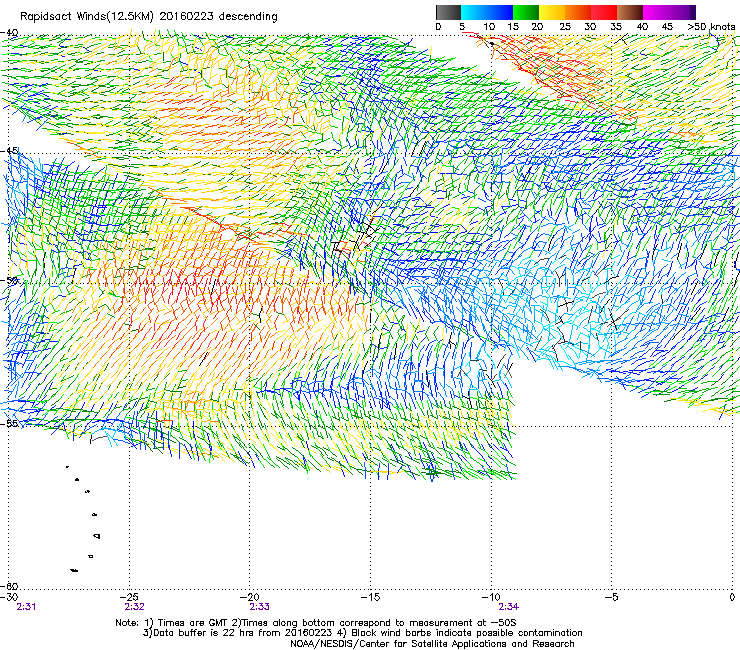Image resolution: width=740 pixels, height=650 pixels.
Task: Click the title 'Rapidscat Winds(12.5KM) 20160223 descending'
Action: pos(149,17)
